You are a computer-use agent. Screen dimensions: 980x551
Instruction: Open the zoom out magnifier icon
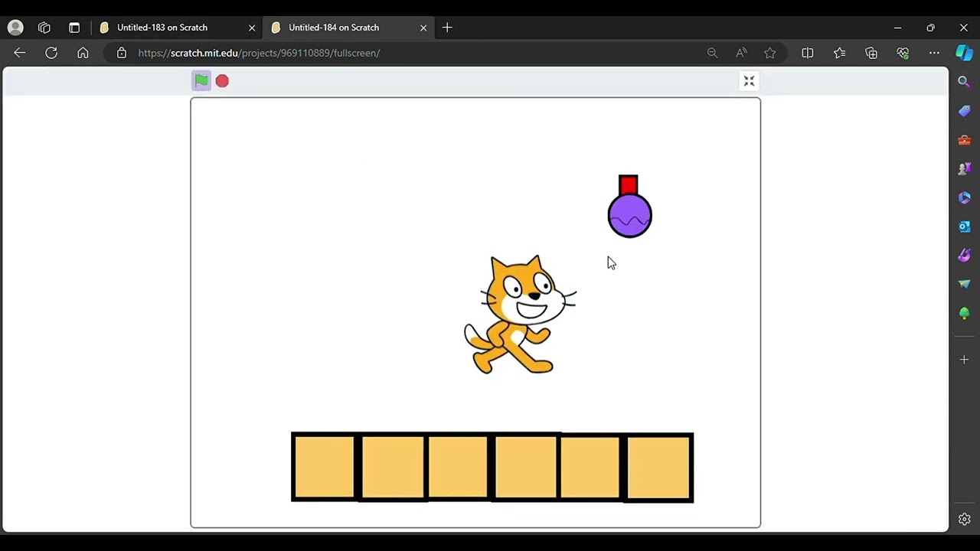(712, 53)
